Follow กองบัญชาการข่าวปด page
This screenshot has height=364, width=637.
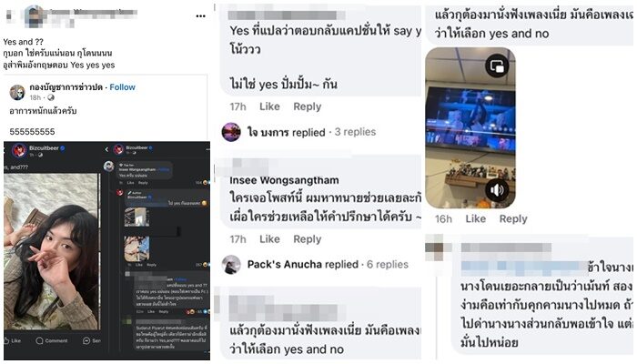pyautogui.click(x=122, y=87)
